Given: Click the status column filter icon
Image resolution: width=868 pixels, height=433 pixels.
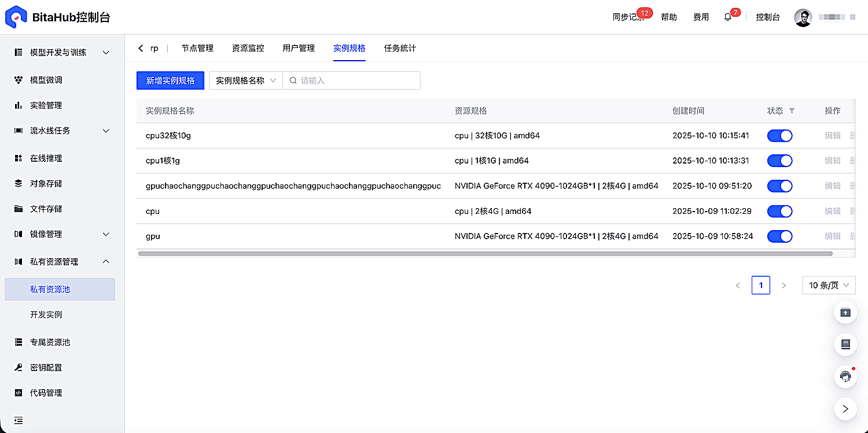Looking at the screenshot, I should click(792, 111).
